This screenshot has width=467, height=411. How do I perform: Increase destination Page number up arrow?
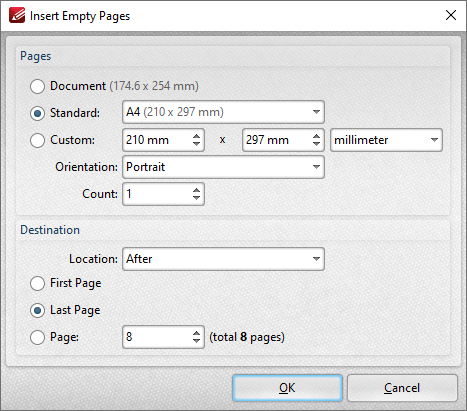pyautogui.click(x=197, y=333)
